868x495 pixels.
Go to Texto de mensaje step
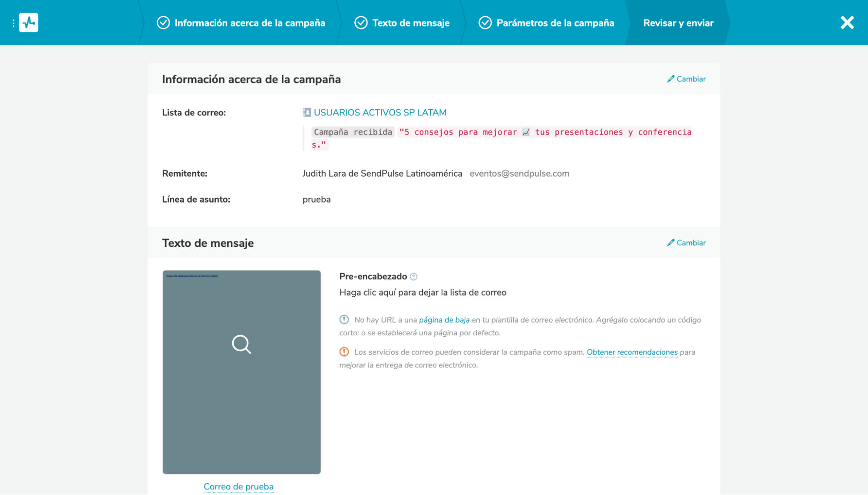(410, 23)
